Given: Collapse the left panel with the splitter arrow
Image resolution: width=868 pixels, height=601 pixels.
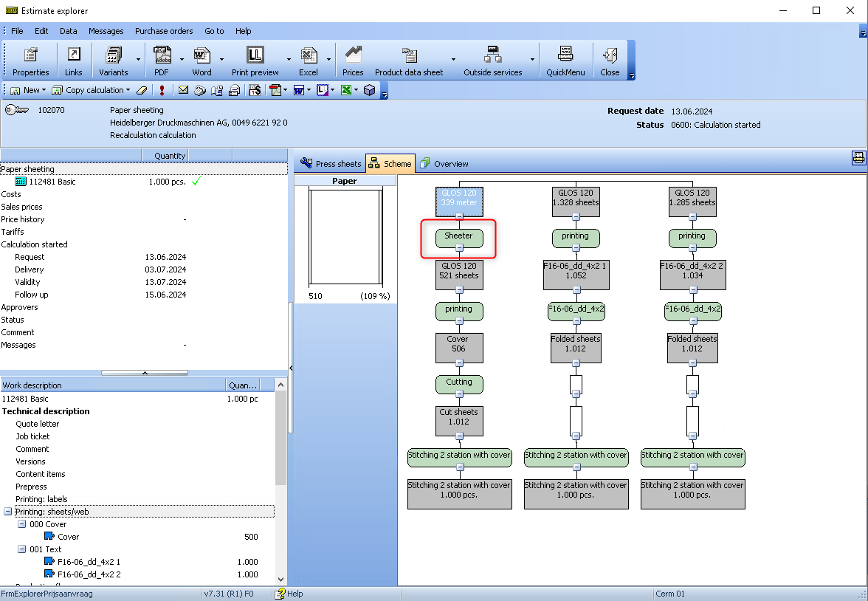Looking at the screenshot, I should 291,368.
